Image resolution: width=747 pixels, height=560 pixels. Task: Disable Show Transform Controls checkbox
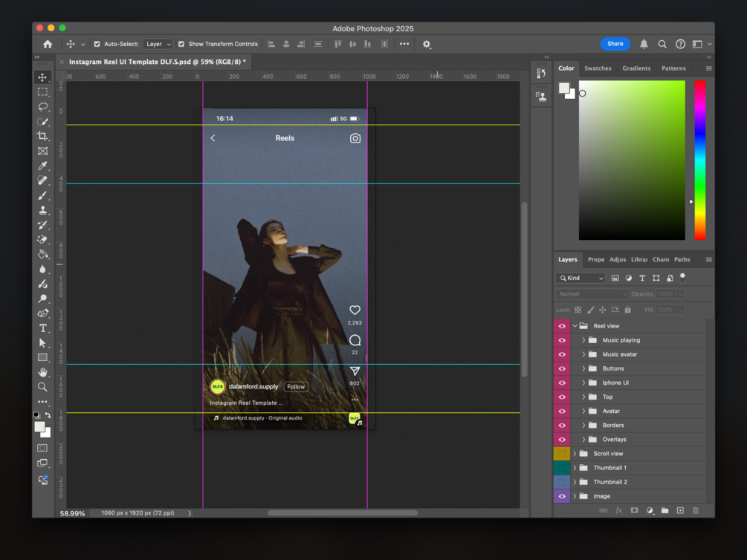click(181, 44)
